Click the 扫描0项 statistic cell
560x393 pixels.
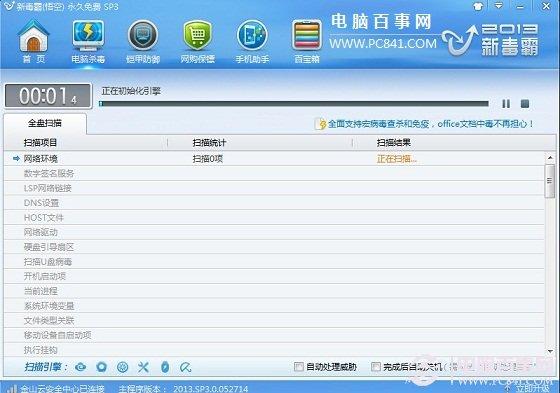click(x=208, y=159)
